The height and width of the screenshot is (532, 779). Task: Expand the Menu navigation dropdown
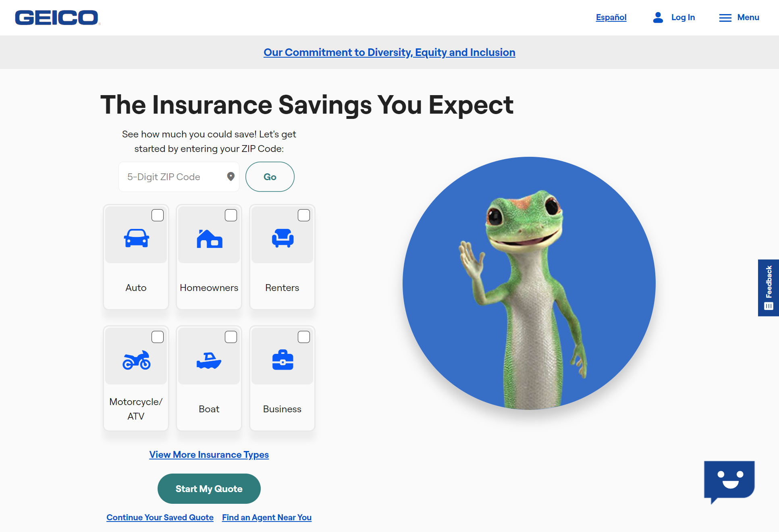coord(738,17)
